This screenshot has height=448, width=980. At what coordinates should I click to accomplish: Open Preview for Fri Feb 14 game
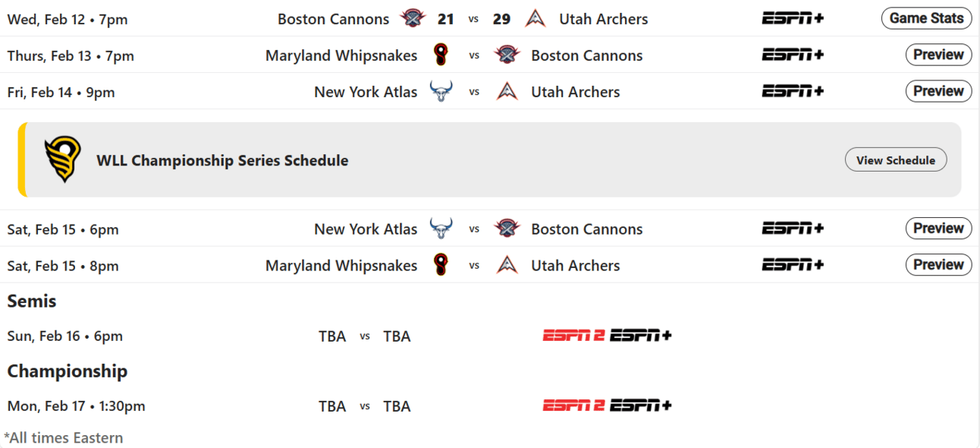[938, 91]
